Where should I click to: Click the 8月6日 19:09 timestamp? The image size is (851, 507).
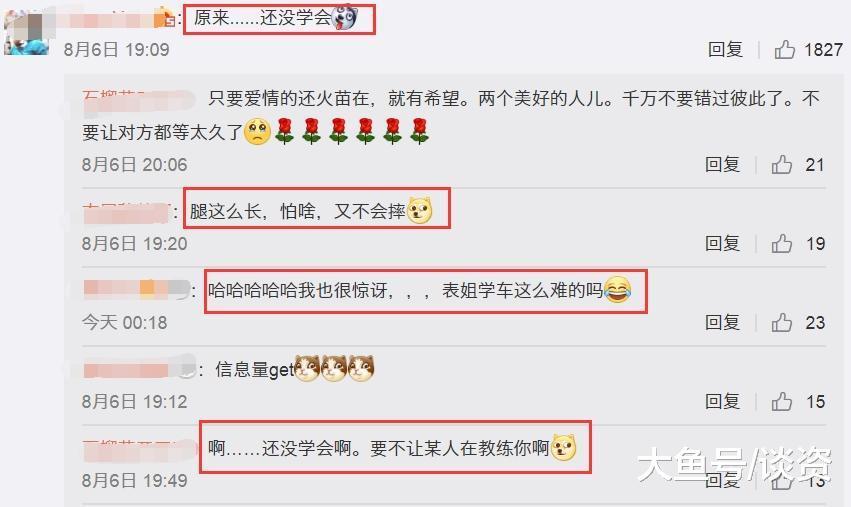pos(117,50)
